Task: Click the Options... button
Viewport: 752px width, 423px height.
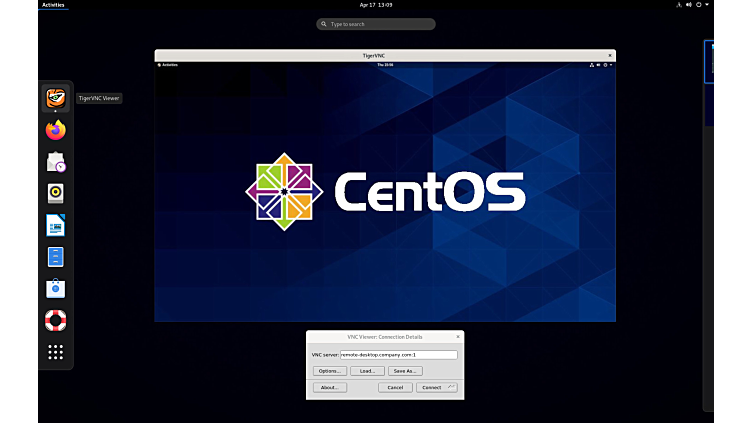Action: pos(329,371)
